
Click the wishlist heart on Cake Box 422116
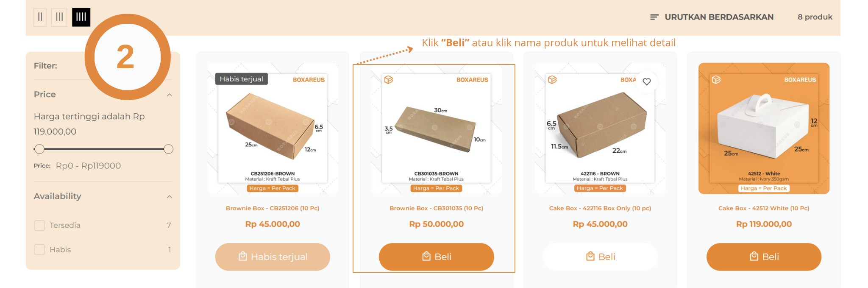[x=647, y=81]
